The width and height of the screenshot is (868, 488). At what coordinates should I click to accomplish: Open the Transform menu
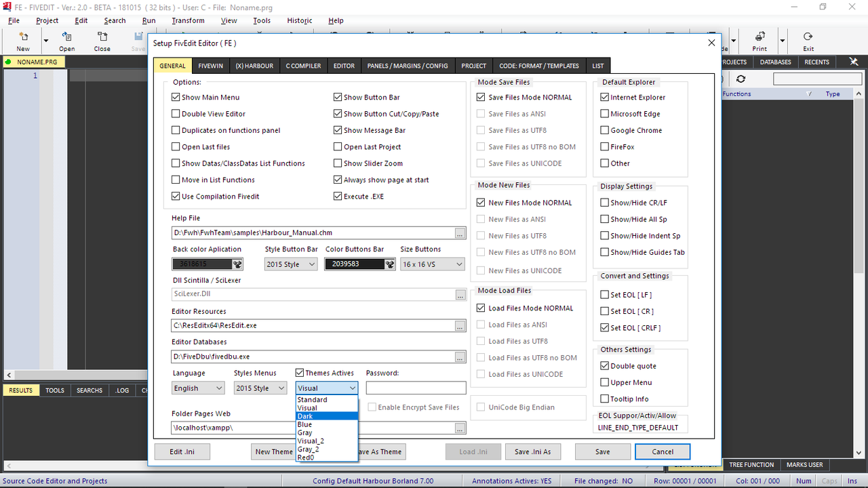(x=188, y=20)
